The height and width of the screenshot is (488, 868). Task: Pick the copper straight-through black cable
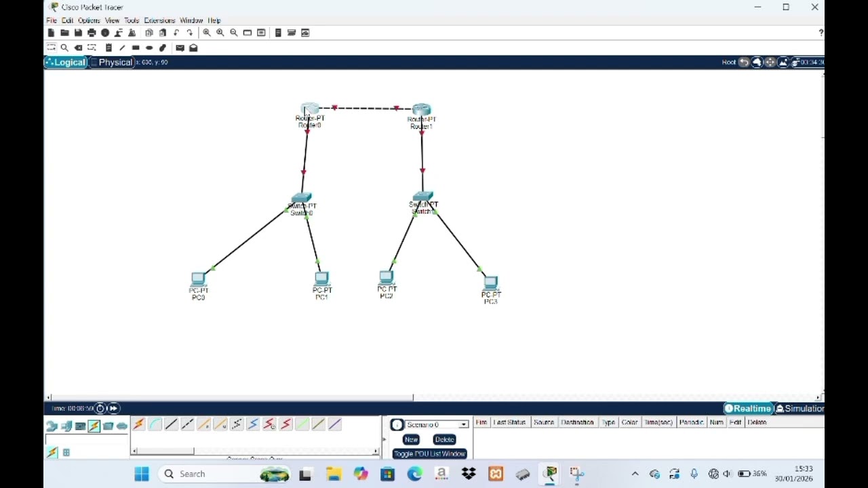(x=171, y=424)
